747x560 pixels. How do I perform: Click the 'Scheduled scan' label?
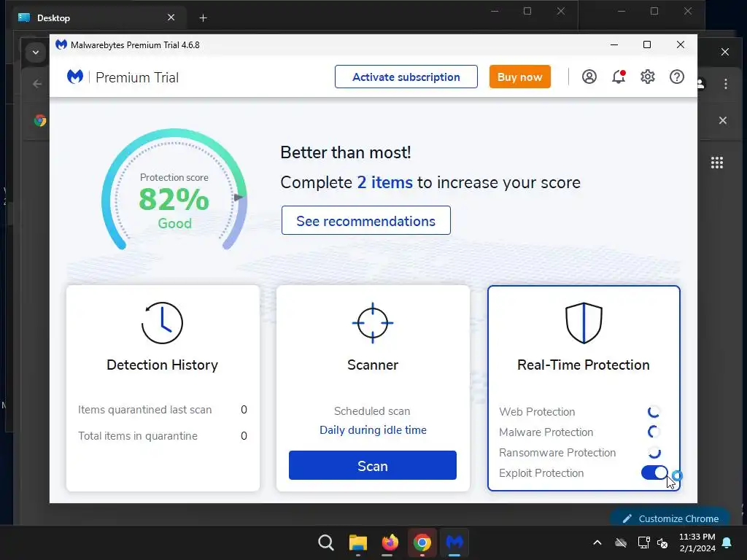point(372,411)
